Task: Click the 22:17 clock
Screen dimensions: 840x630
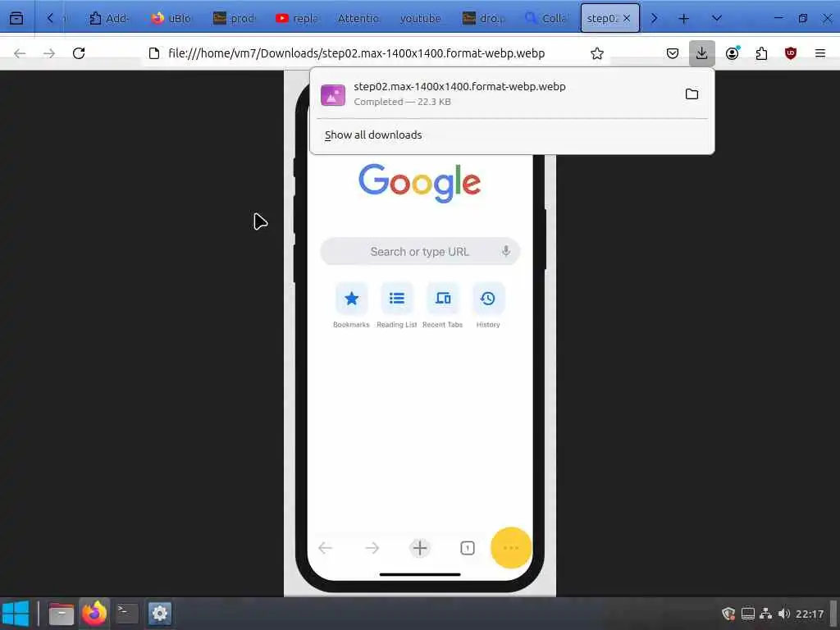Action: click(x=810, y=614)
